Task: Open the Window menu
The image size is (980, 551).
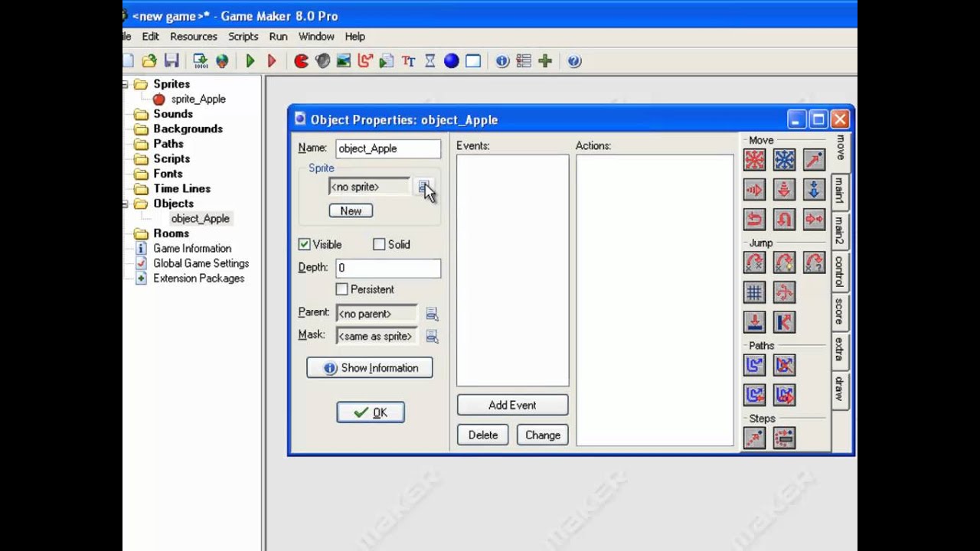Action: tap(316, 36)
